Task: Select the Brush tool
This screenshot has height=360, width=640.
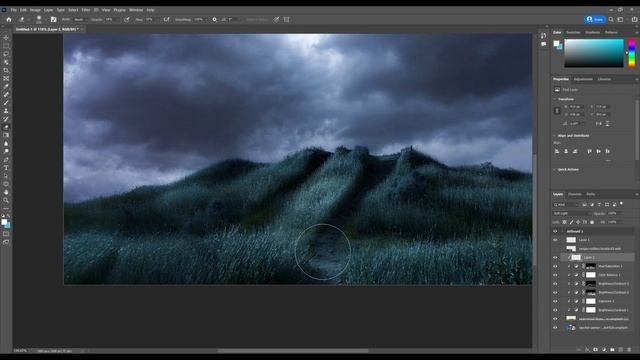Action: click(x=6, y=103)
